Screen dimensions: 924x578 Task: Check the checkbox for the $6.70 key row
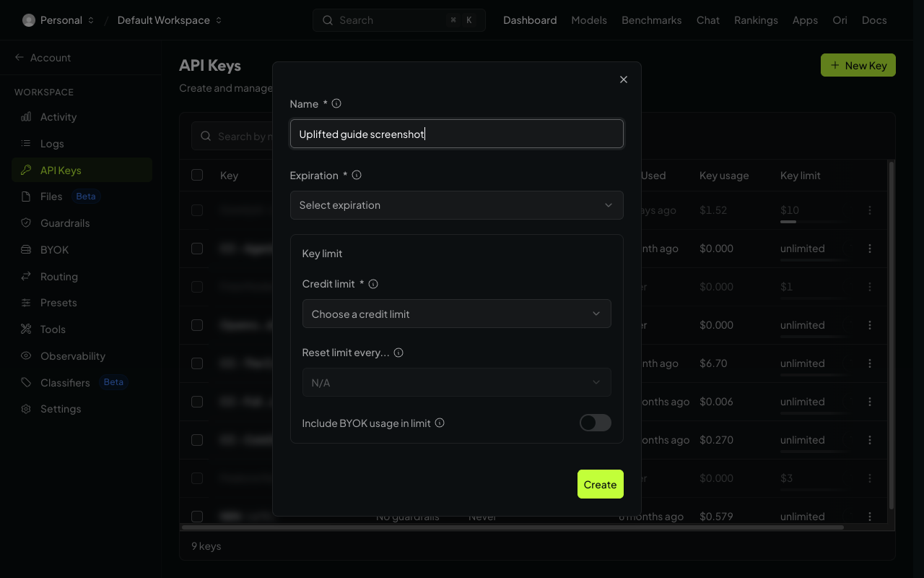pos(197,363)
